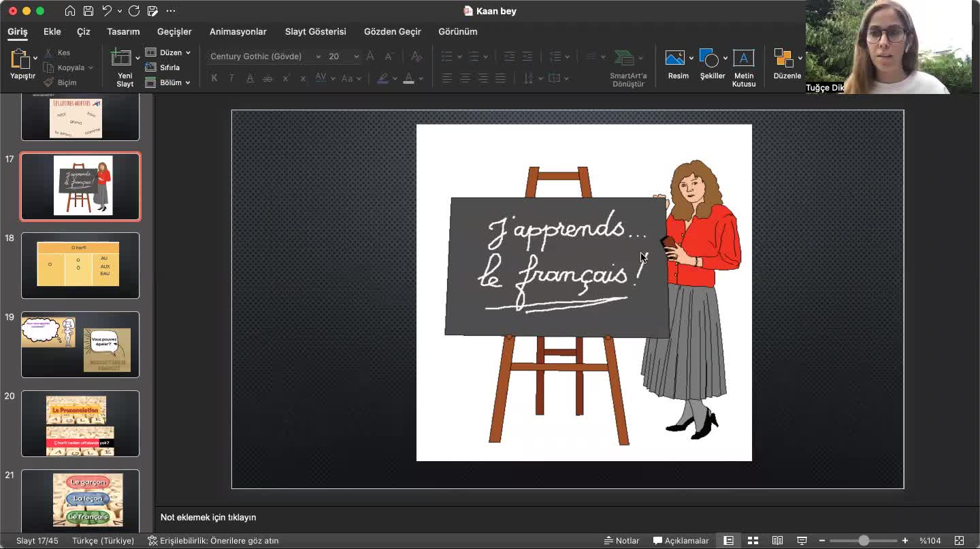The width and height of the screenshot is (980, 549).
Task: Pick text highlight color
Action: pos(383,78)
